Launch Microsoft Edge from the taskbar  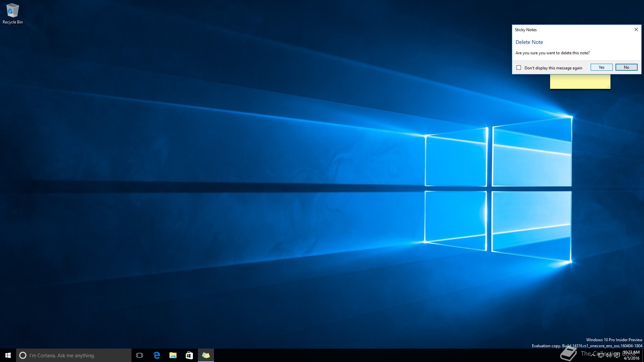click(156, 355)
